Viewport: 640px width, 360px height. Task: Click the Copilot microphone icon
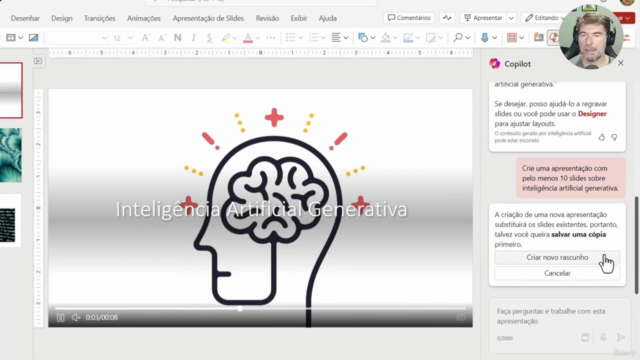[x=603, y=337]
